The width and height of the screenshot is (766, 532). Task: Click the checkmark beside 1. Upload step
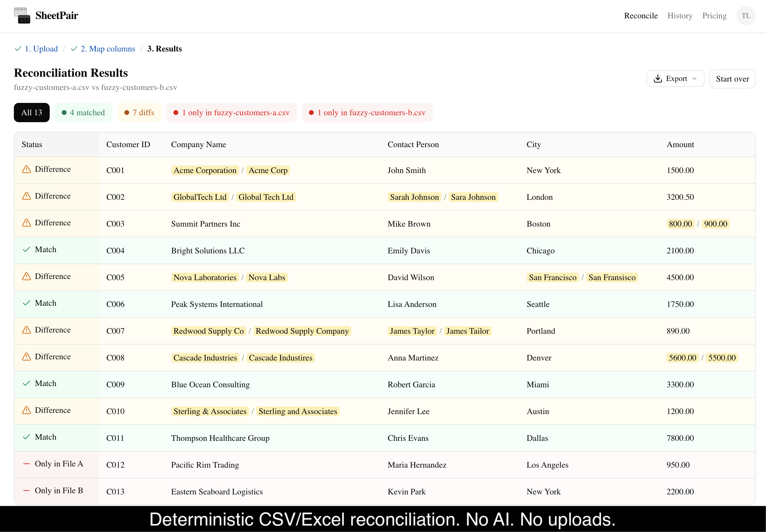pos(18,49)
